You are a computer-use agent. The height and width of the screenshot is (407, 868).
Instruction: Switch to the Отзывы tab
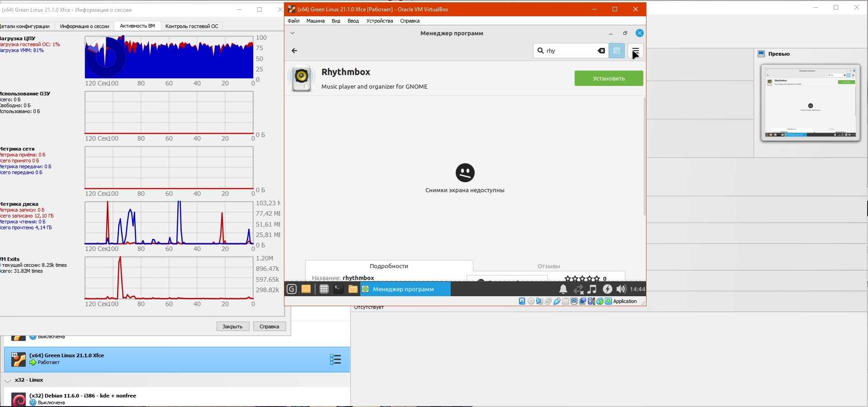548,266
